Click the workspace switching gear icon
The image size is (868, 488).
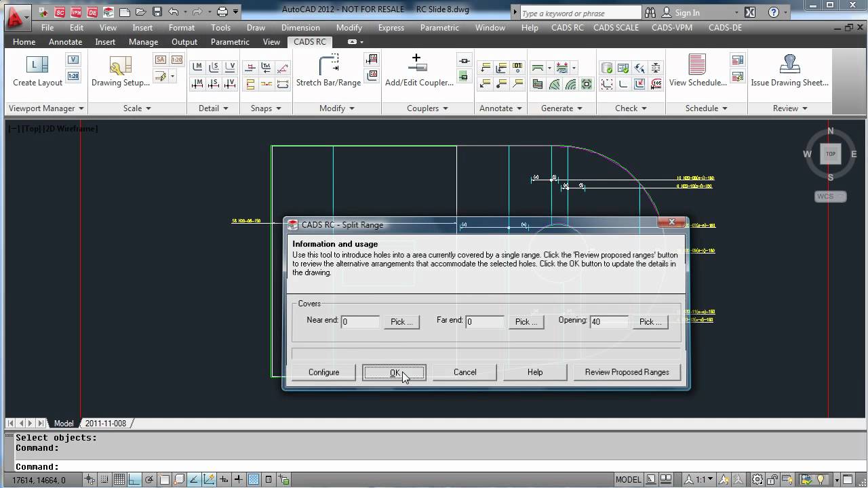click(757, 480)
